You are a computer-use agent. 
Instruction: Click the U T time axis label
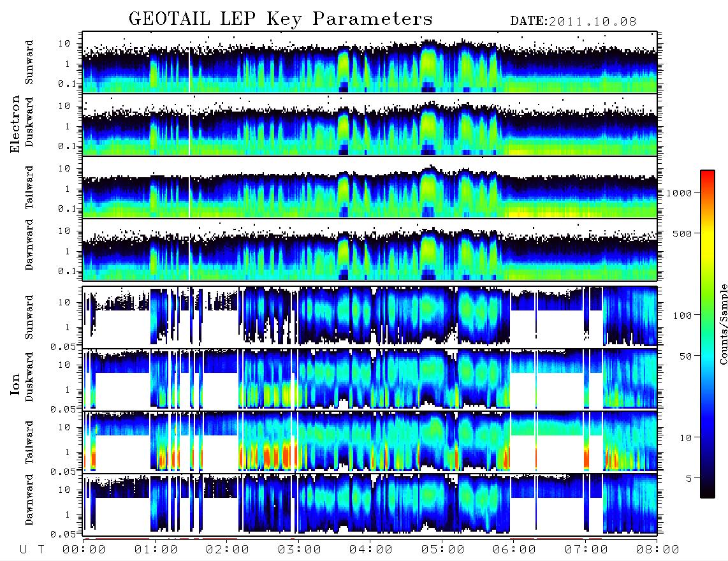32,550
